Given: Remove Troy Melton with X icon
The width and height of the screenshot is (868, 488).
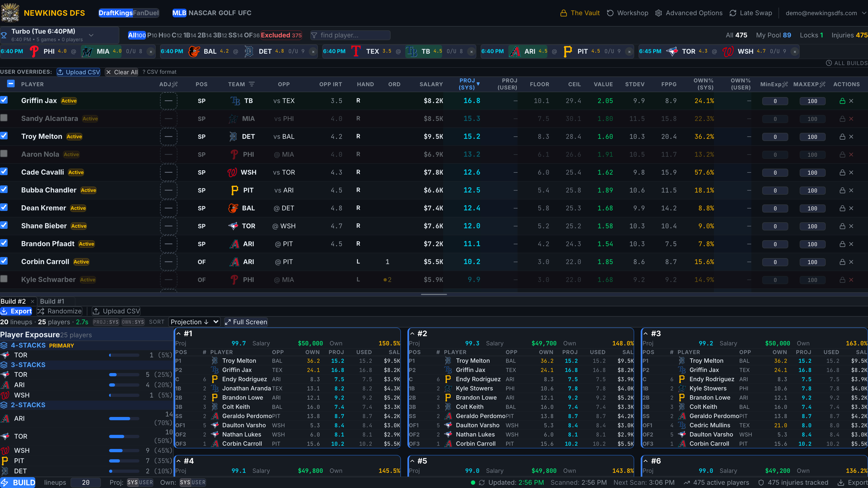Looking at the screenshot, I should (x=851, y=137).
